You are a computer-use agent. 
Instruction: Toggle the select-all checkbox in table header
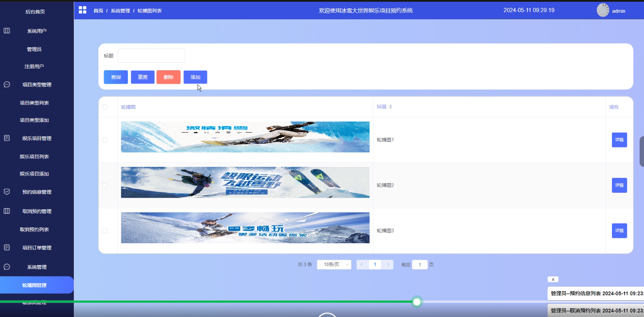pos(105,107)
